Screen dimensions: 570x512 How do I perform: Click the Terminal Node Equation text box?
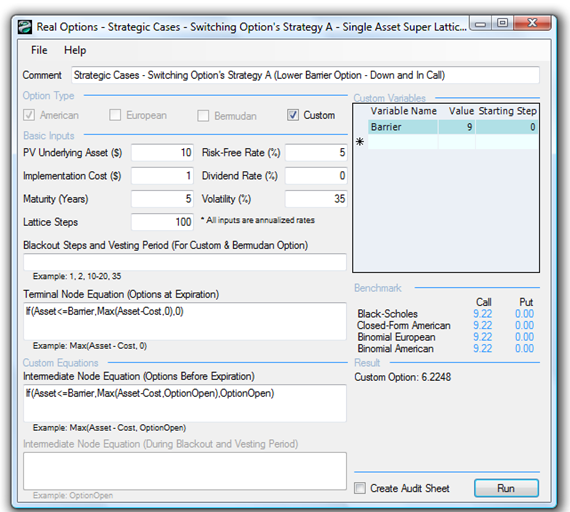click(185, 321)
